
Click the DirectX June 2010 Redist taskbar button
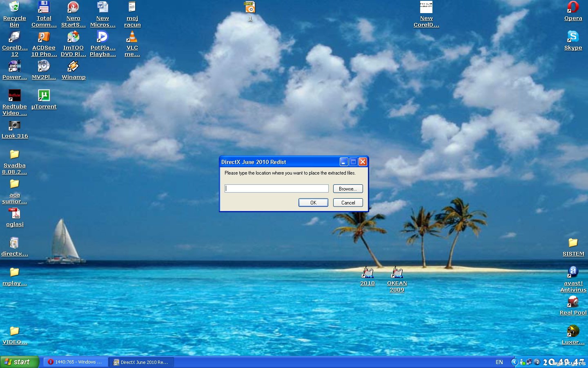(141, 362)
